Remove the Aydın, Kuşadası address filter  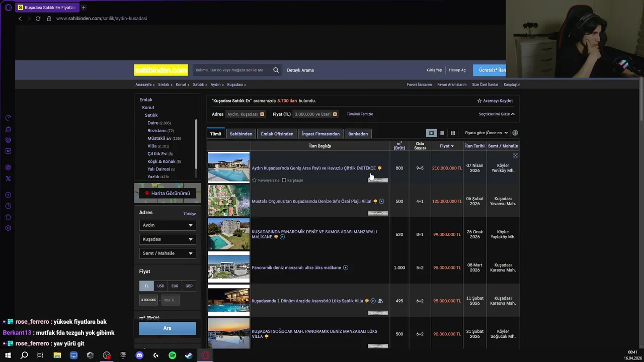click(x=262, y=114)
